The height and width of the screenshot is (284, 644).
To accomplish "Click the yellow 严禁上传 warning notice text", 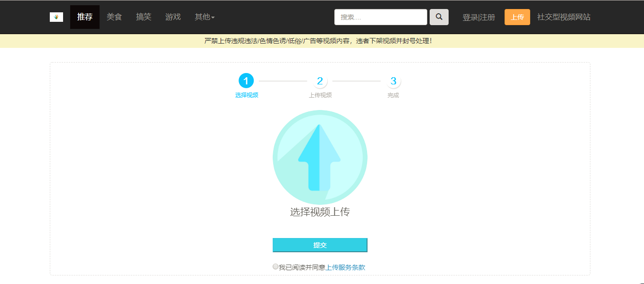I will pyautogui.click(x=318, y=41).
